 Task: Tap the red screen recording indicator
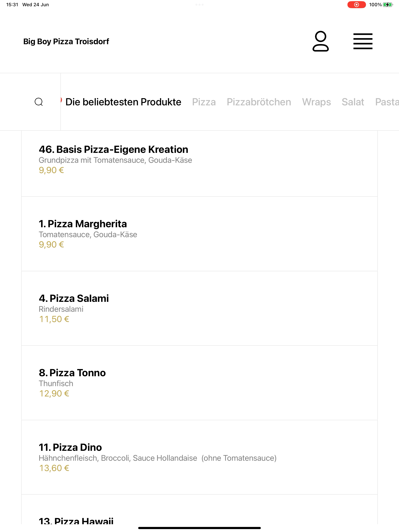356,4
